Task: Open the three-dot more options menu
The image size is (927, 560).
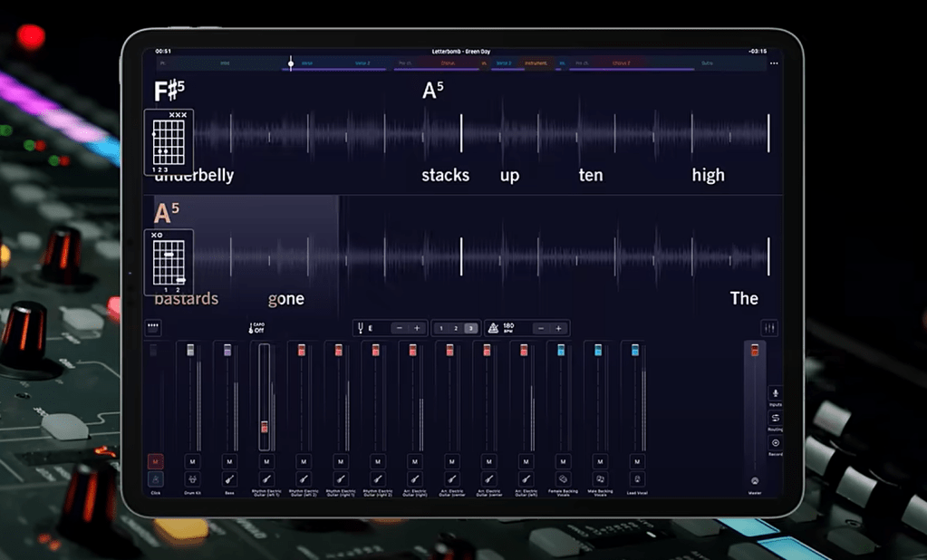Action: 773,63
